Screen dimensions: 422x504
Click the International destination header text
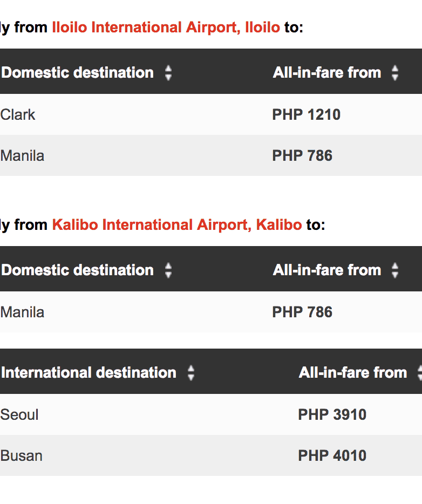[89, 373]
